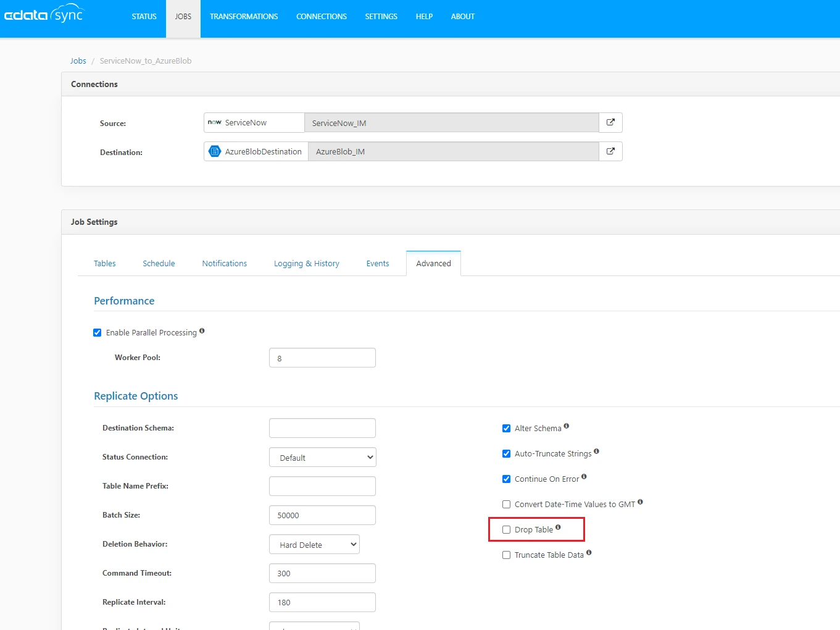This screenshot has height=630, width=840.
Task: Click the CData Sync logo
Action: coord(43,14)
